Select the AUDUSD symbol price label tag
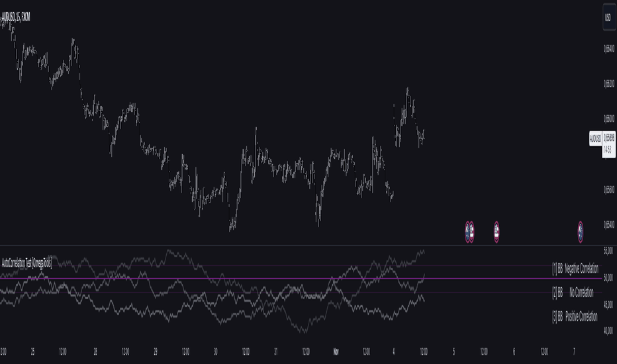The image size is (617, 364). coord(596,138)
